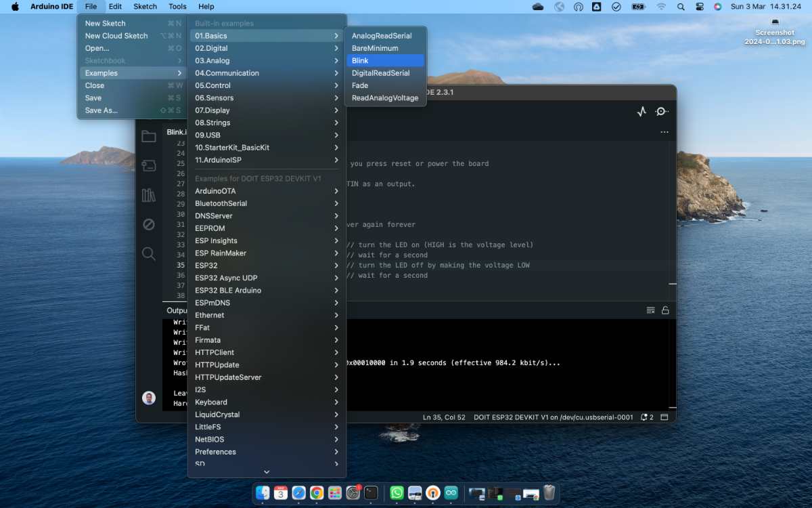Screen dimensions: 812x508
Task: Open Launchpad in the Dock
Action: point(334,493)
